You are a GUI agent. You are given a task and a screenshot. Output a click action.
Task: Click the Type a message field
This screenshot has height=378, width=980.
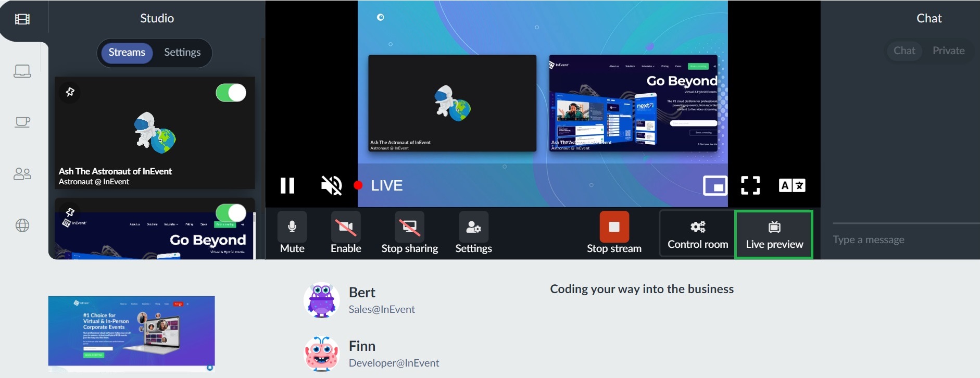coord(906,240)
